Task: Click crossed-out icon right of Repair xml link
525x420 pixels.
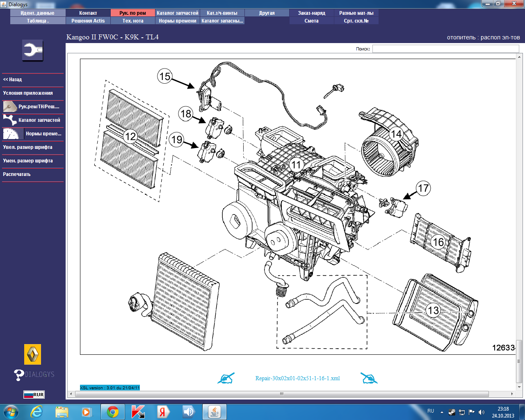Action: tap(369, 378)
